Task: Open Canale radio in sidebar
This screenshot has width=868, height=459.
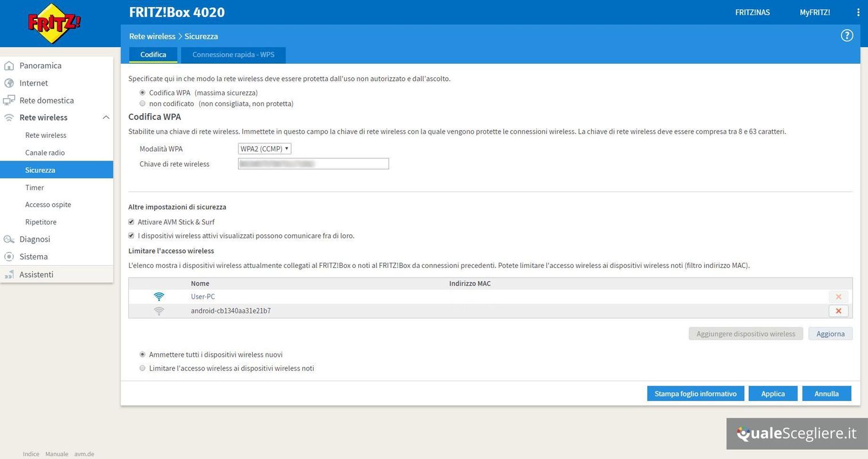Action: tap(45, 153)
